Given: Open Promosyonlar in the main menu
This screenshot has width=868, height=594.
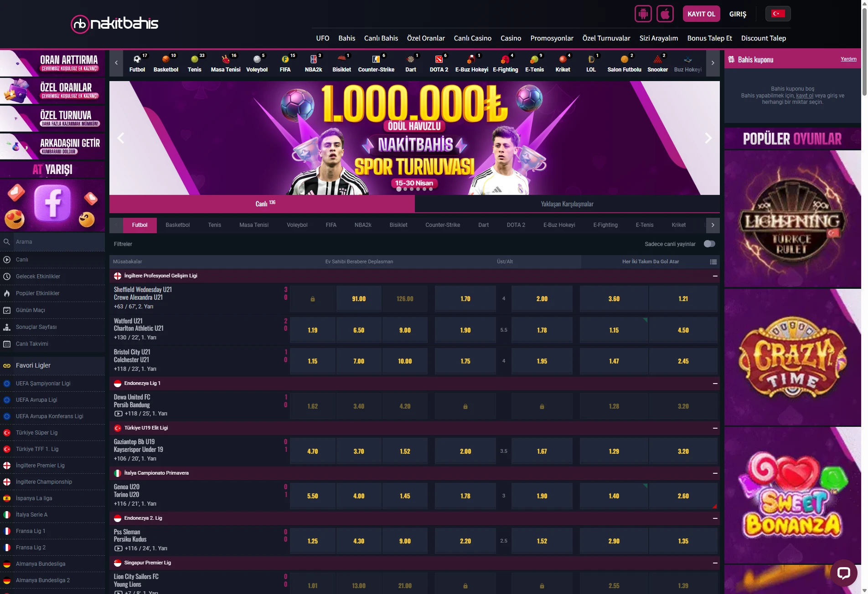Looking at the screenshot, I should (552, 38).
